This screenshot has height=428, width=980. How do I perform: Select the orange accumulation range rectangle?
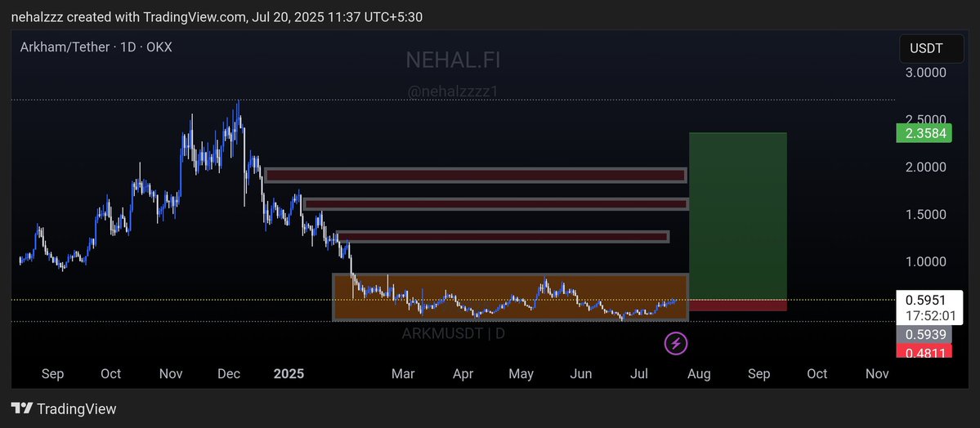click(510, 297)
